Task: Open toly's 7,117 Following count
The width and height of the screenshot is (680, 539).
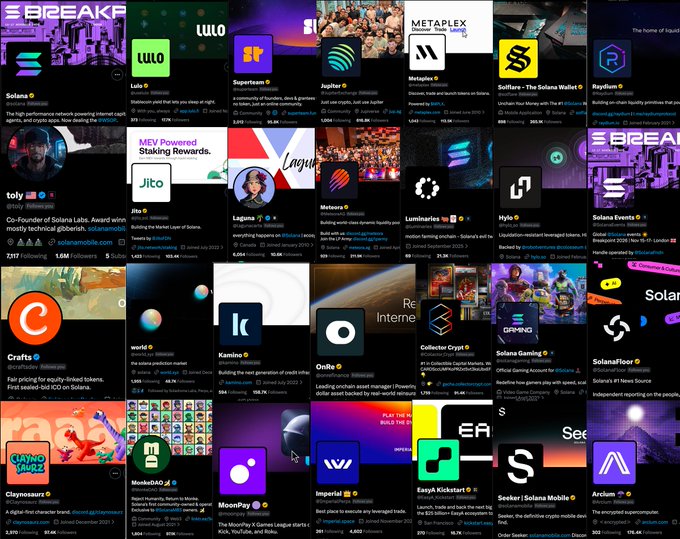Action: coord(26,256)
